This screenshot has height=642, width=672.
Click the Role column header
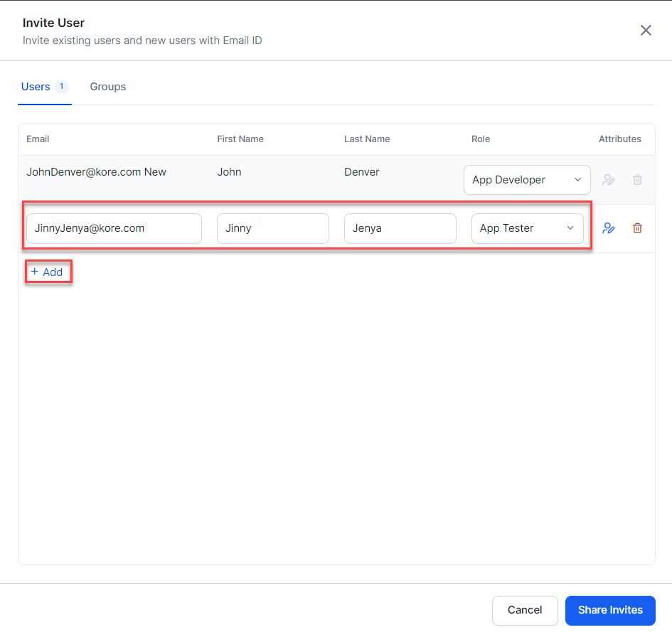pyautogui.click(x=481, y=139)
